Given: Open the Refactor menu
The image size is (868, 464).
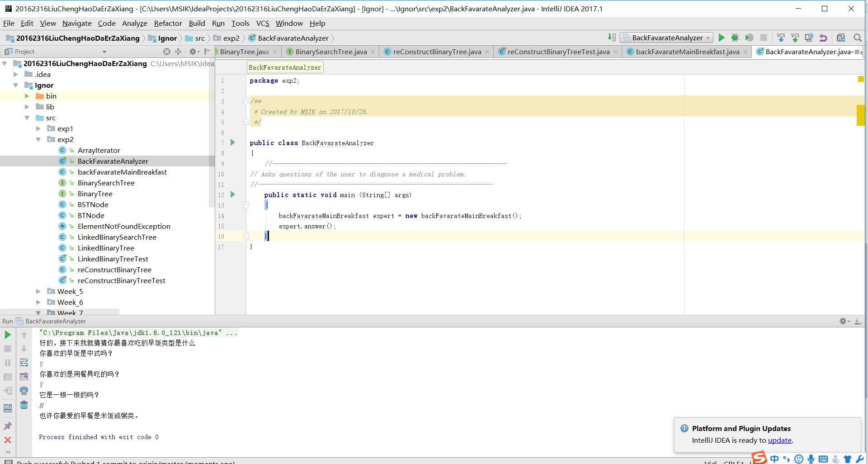Looking at the screenshot, I should click(x=168, y=23).
